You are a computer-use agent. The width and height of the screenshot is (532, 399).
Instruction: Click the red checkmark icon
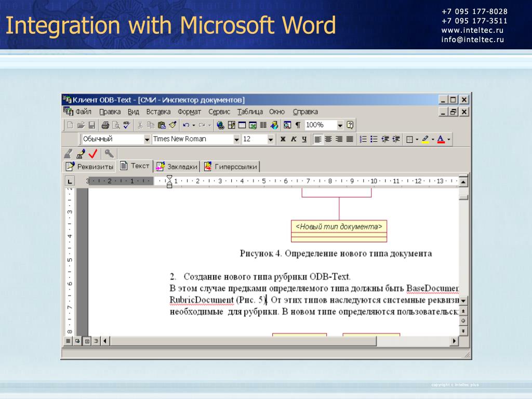pyautogui.click(x=93, y=154)
